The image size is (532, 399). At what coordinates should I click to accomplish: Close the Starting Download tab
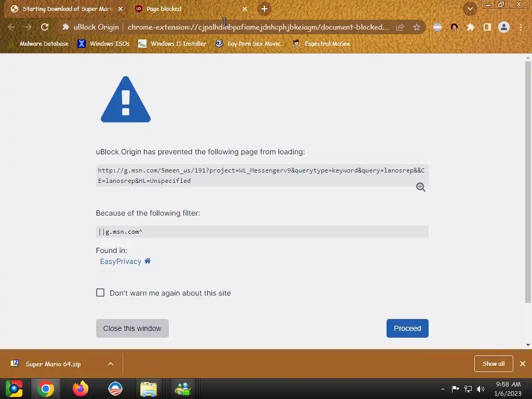(121, 9)
